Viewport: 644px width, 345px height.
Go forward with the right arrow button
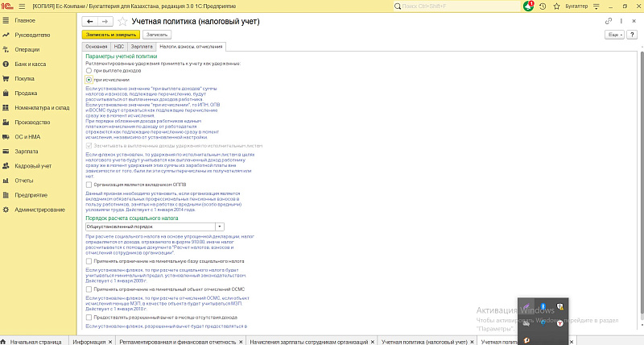click(x=105, y=20)
